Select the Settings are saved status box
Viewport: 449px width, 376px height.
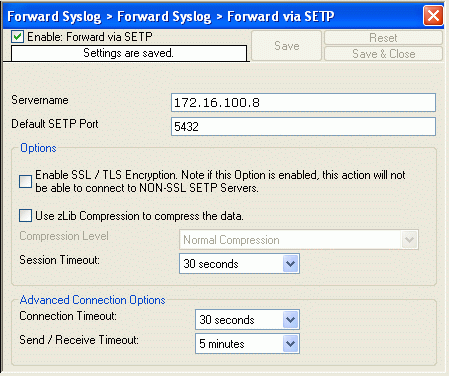tap(129, 53)
